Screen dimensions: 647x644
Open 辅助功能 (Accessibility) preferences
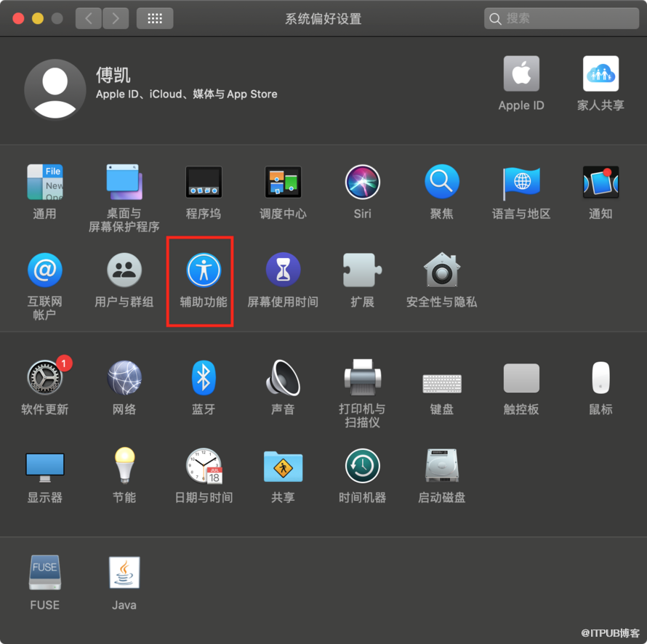point(204,270)
